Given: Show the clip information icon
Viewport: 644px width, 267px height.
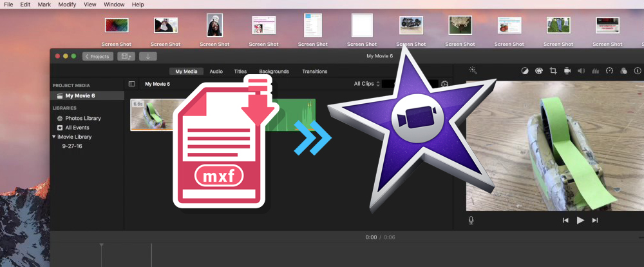Looking at the screenshot, I should point(638,71).
